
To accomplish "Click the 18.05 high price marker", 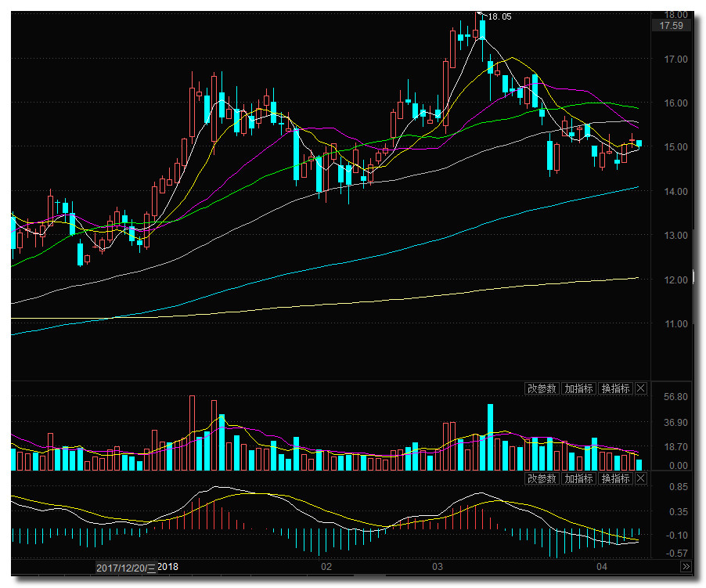I will (499, 16).
